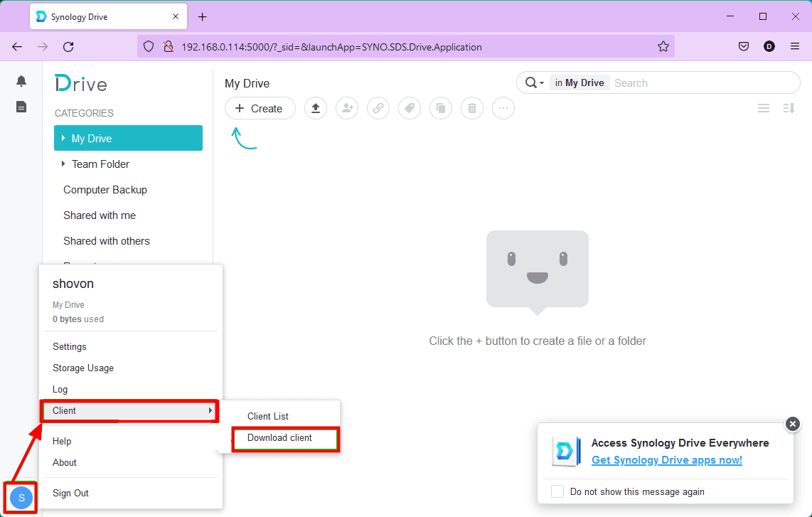Open the sort order icon
Viewport: 812px width, 517px height.
pos(789,108)
